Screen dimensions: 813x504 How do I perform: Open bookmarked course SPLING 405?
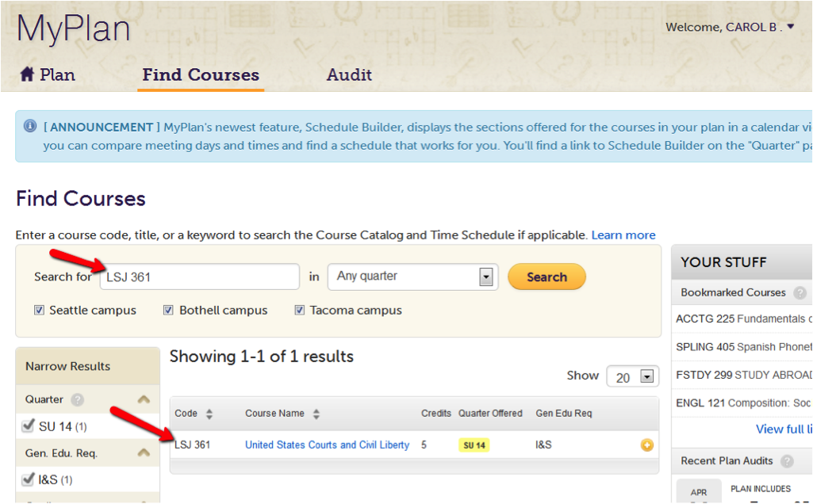pos(744,347)
